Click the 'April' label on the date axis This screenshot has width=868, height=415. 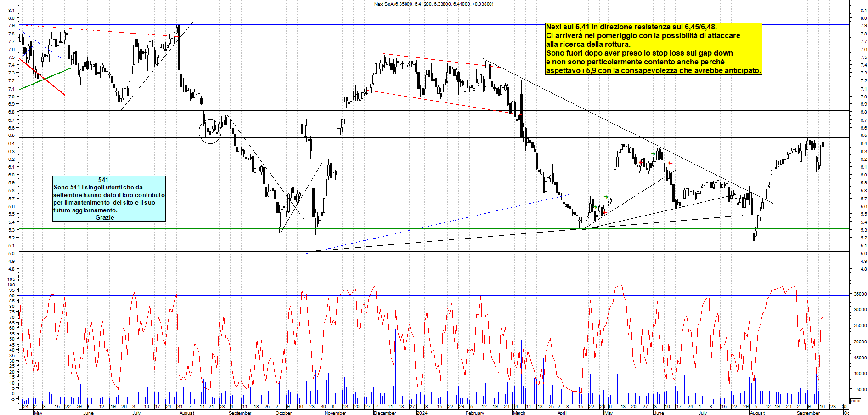click(562, 413)
